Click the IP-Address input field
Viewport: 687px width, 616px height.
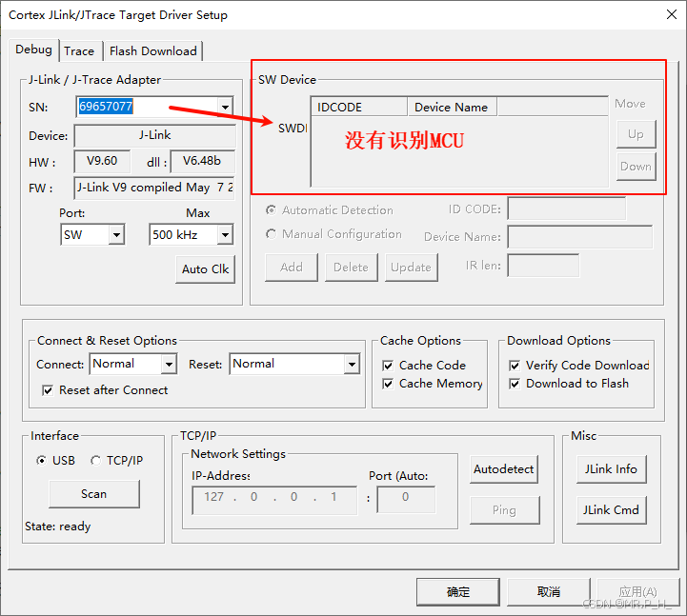coord(274,500)
